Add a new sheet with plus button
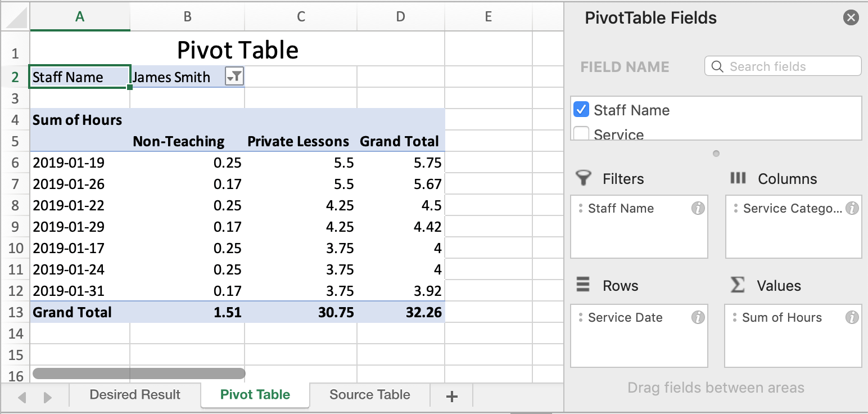Viewport: 868px width, 414px height. [x=451, y=396]
